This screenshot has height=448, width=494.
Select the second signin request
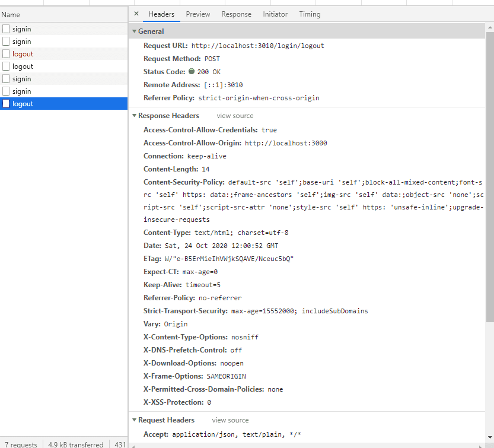pos(63,42)
